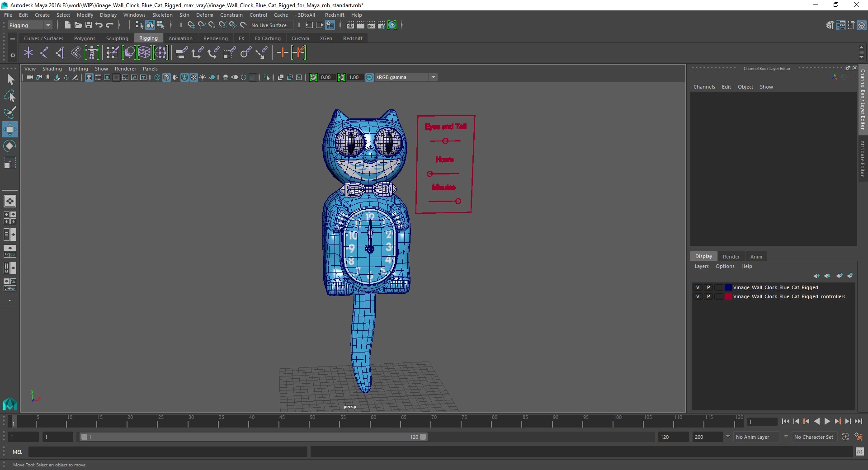The image size is (868, 470).
Task: Open the layer editor Options menu
Action: click(725, 266)
